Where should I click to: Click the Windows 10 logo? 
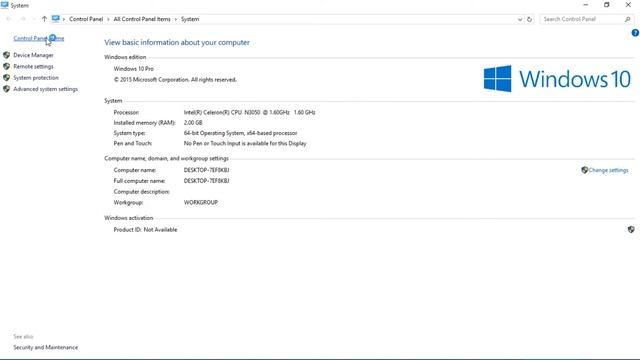click(557, 79)
